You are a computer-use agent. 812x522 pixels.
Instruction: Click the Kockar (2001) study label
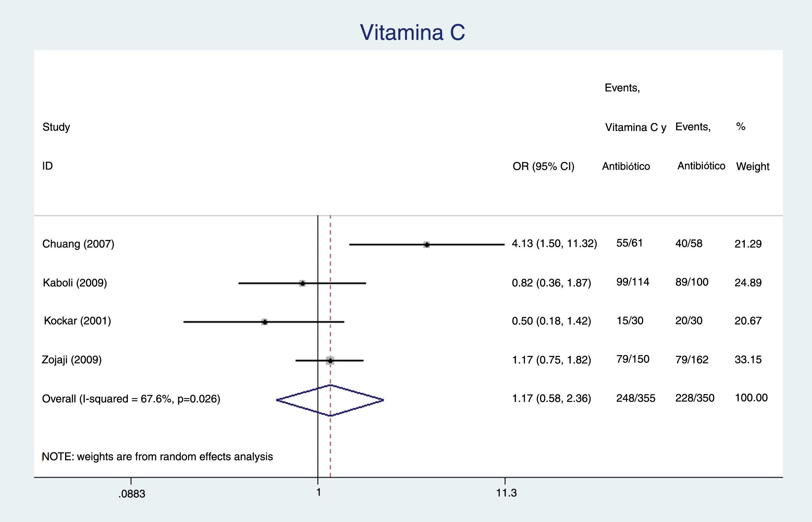[x=77, y=321]
